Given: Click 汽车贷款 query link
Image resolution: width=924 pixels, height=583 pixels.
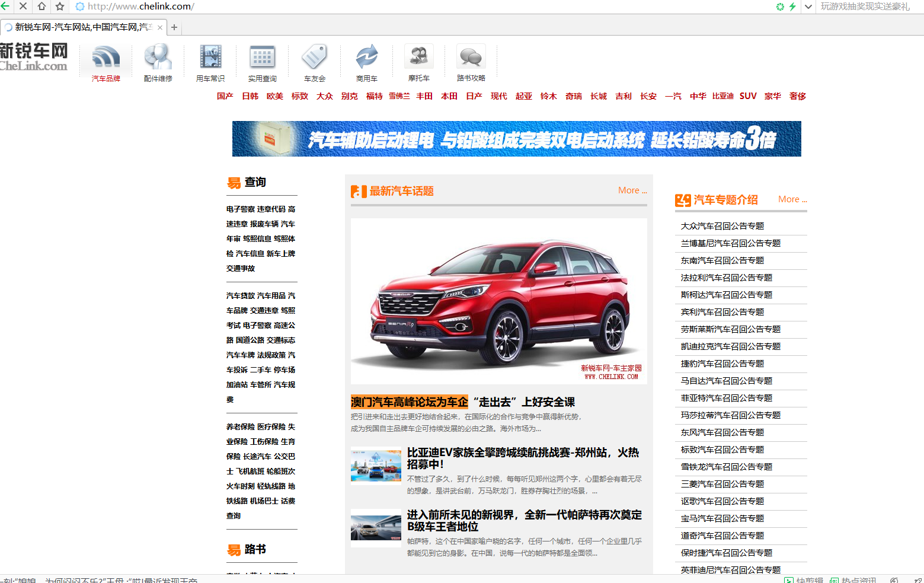Looking at the screenshot, I should tap(241, 296).
